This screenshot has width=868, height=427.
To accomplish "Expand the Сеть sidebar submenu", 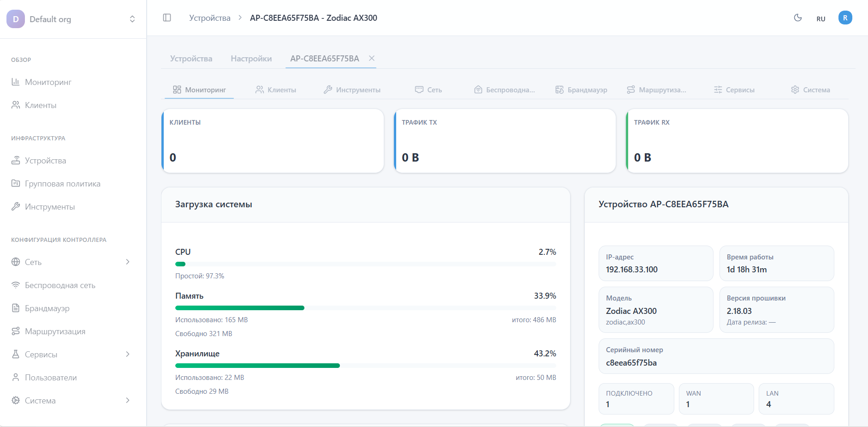I will 128,262.
